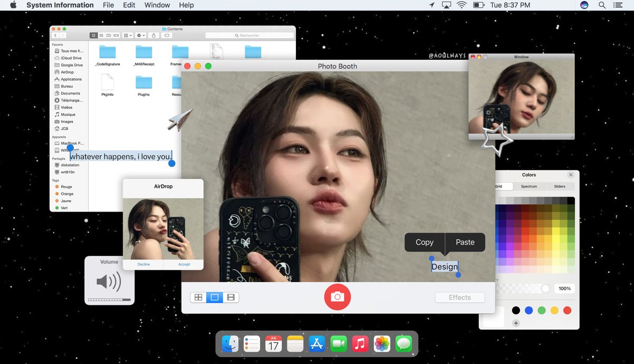Select Musique in Finder sidebar
634x364 pixels.
click(x=64, y=115)
